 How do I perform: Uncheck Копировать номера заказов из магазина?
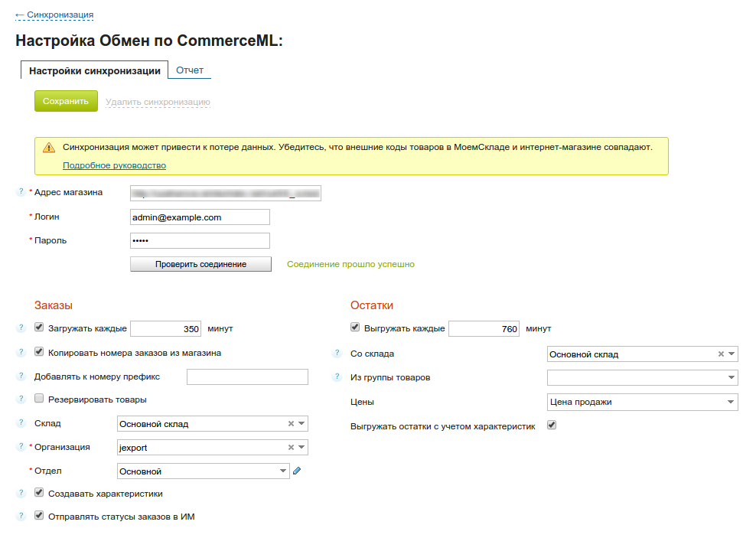(x=39, y=352)
